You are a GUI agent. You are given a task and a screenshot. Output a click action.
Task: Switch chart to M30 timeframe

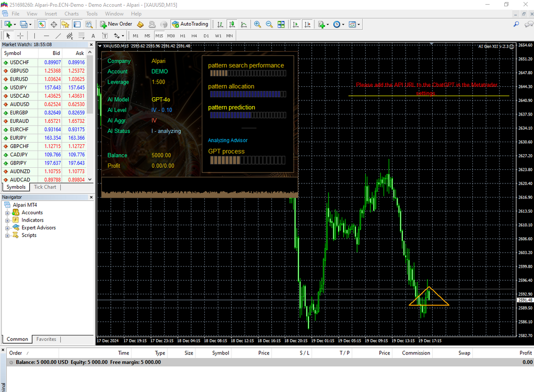tap(171, 36)
